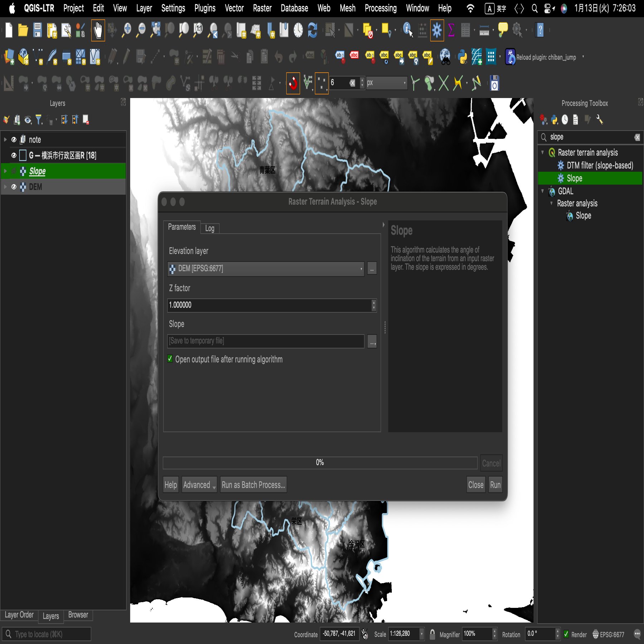Screen dimensions: 644x644
Task: Open Processing Toolbox Python scripts icon
Action: (555, 119)
